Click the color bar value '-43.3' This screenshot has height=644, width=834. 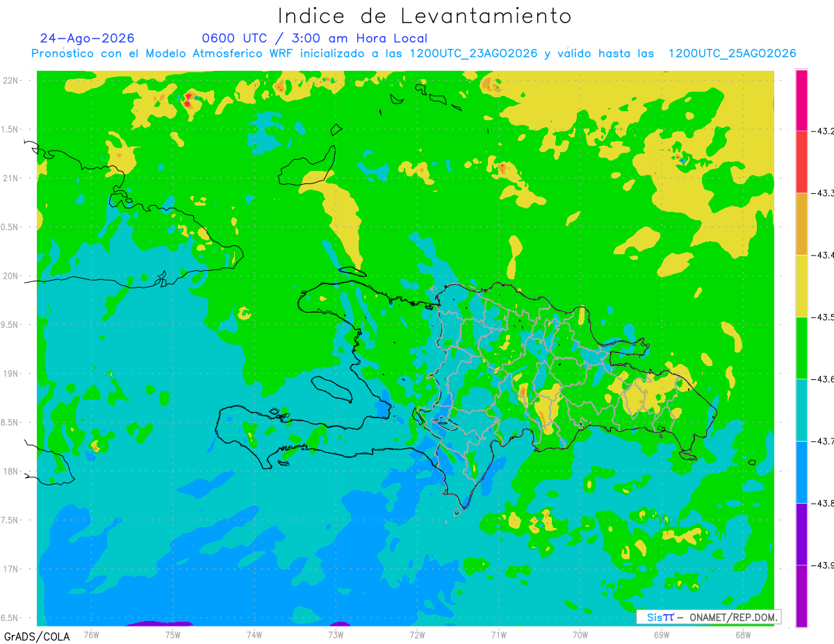(x=823, y=193)
